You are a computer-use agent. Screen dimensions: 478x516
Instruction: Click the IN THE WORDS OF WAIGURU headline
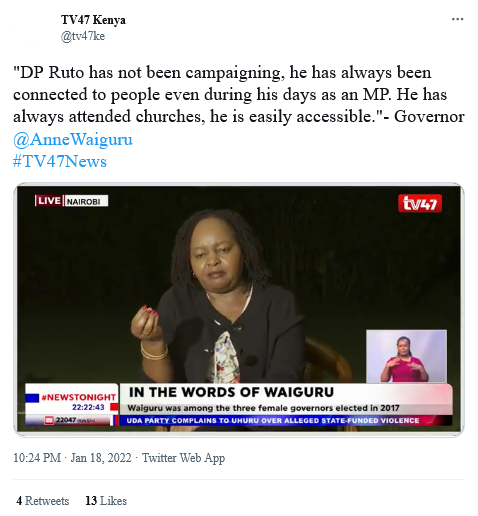(x=231, y=392)
